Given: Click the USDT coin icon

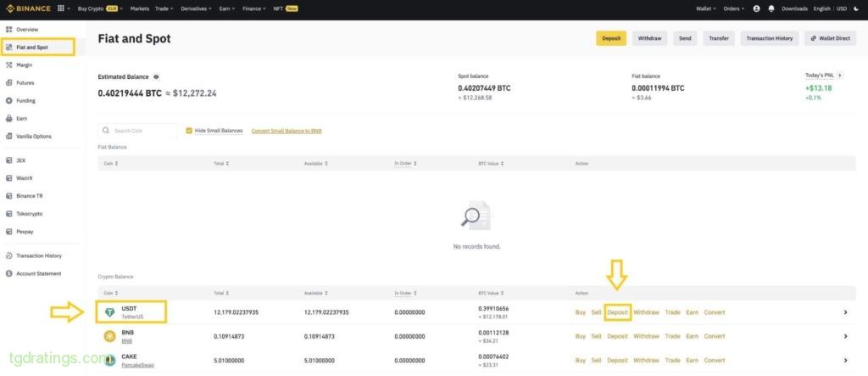Looking at the screenshot, I should [109, 313].
